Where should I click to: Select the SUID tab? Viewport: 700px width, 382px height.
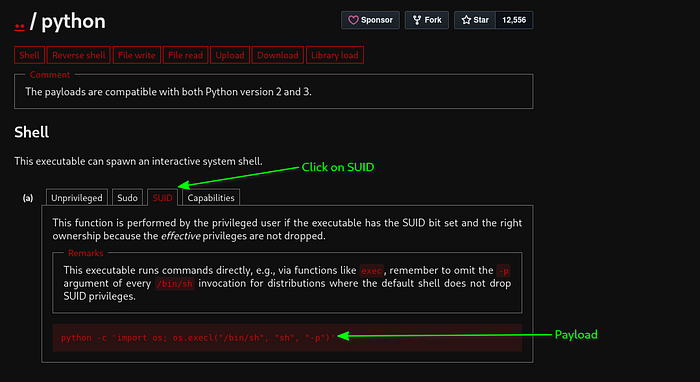coord(162,198)
